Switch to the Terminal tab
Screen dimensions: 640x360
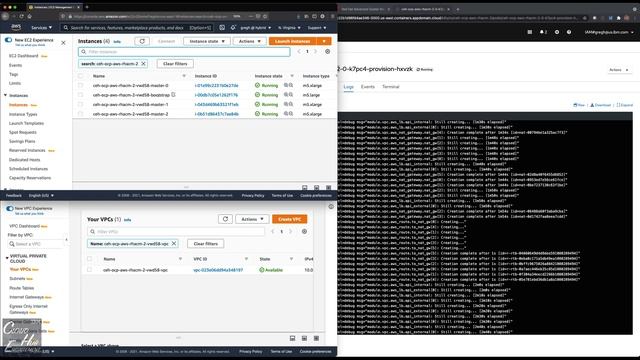[x=391, y=87]
